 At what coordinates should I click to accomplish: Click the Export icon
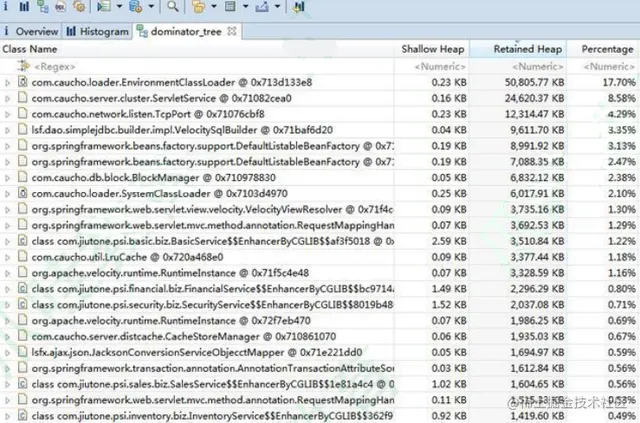(x=262, y=7)
